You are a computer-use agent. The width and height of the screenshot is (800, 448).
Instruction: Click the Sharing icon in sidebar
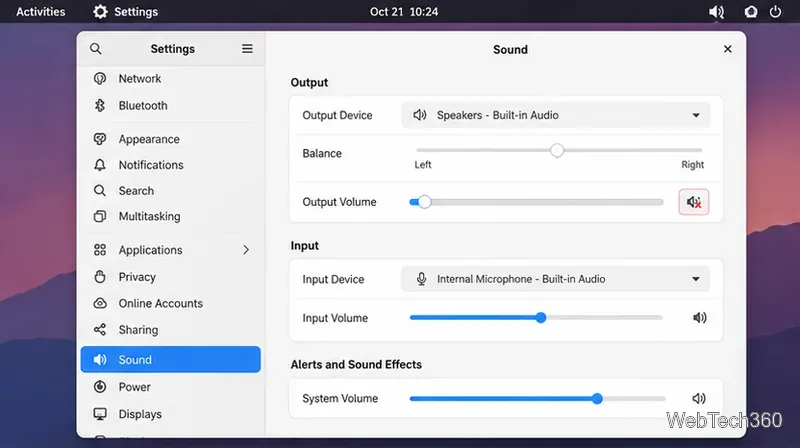click(x=100, y=330)
